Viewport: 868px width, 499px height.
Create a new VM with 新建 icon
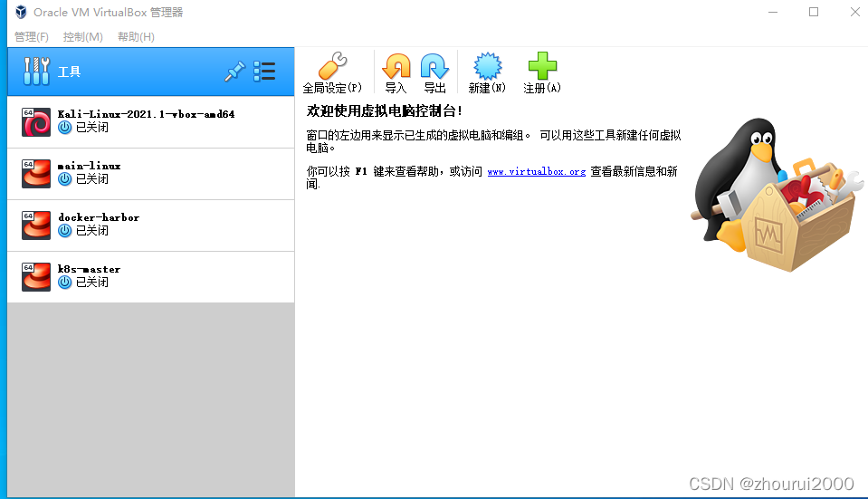[487, 66]
